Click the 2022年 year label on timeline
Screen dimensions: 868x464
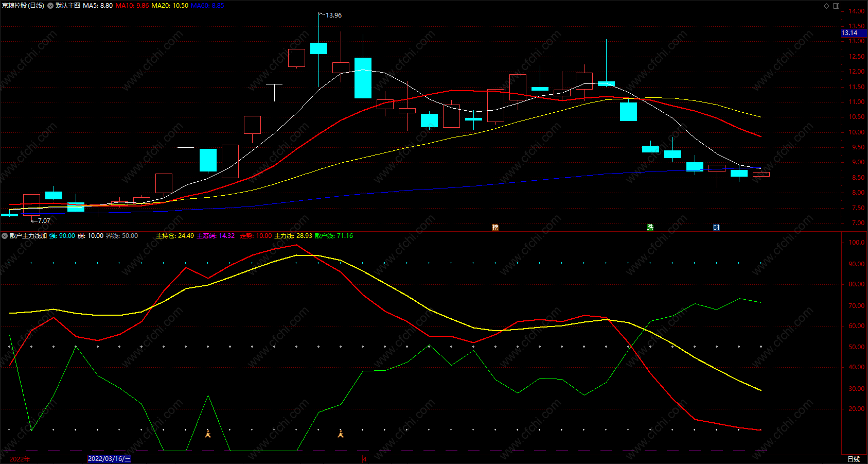(20, 459)
